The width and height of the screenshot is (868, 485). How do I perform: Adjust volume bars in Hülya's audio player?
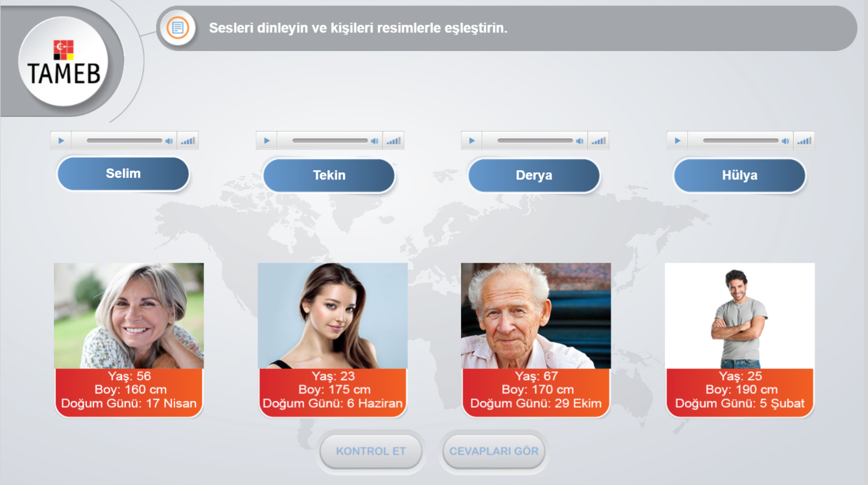[x=804, y=141]
